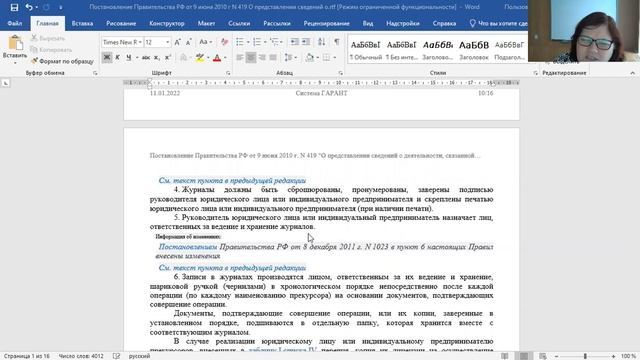
Task: Open the borders dropdown
Action: pyautogui.click(x=334, y=58)
